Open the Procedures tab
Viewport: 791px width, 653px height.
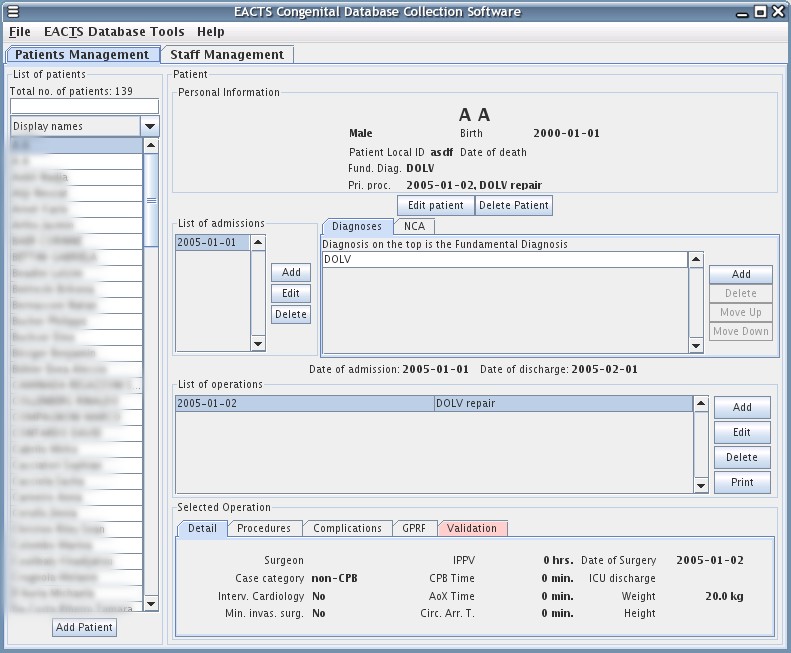click(264, 528)
